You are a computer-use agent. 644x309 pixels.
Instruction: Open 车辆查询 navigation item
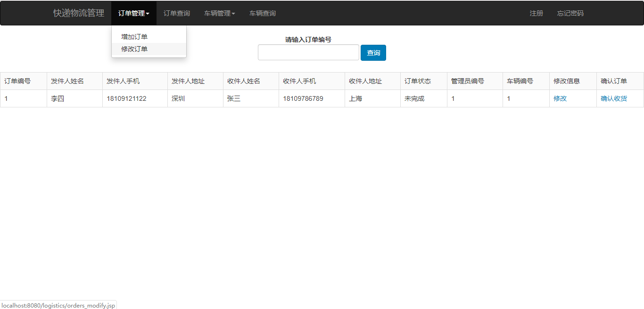[263, 13]
